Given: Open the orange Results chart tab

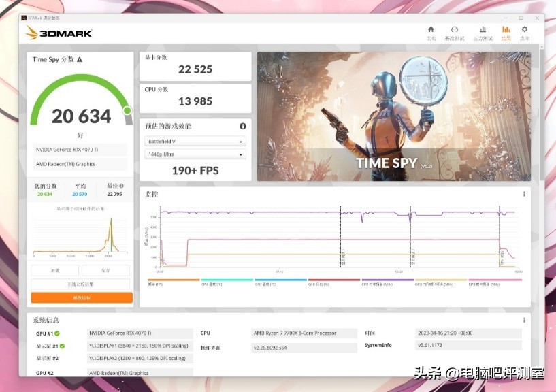Looking at the screenshot, I should [x=506, y=29].
